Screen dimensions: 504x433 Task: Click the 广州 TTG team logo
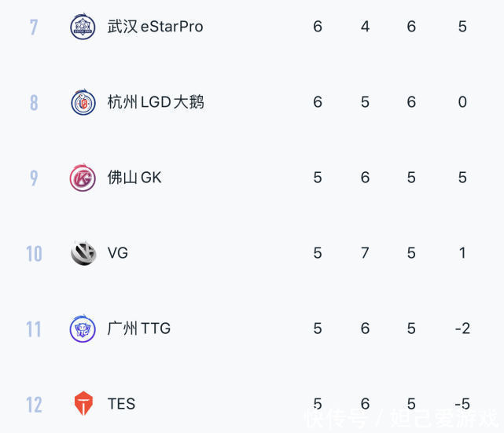(x=83, y=328)
